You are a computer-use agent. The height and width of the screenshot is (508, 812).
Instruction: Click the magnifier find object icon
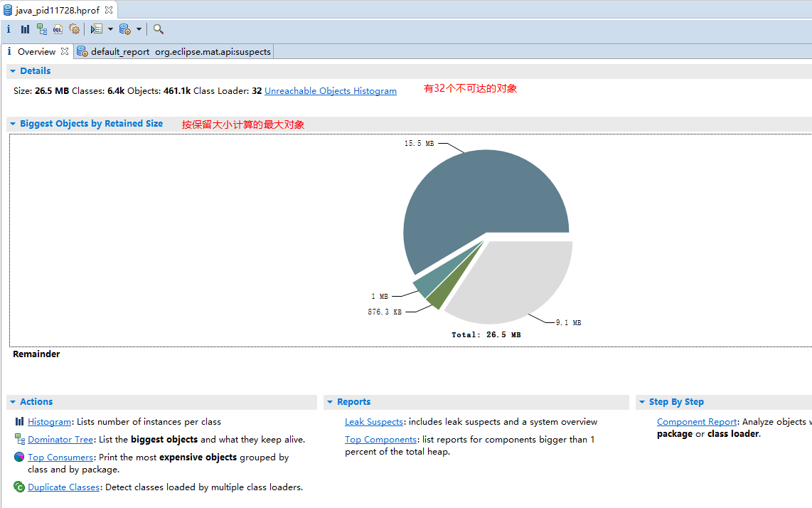tap(159, 29)
